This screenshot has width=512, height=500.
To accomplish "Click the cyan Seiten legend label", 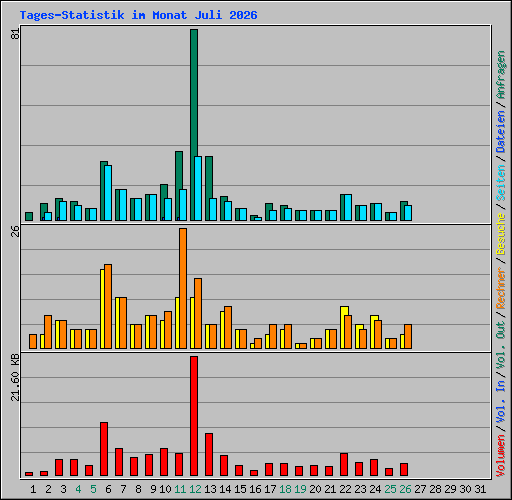I will (501, 183).
